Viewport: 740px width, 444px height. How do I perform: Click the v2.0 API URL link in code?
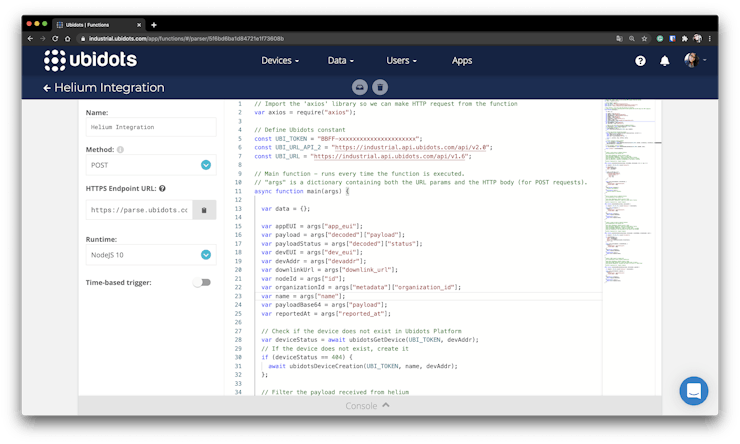[x=411, y=147]
